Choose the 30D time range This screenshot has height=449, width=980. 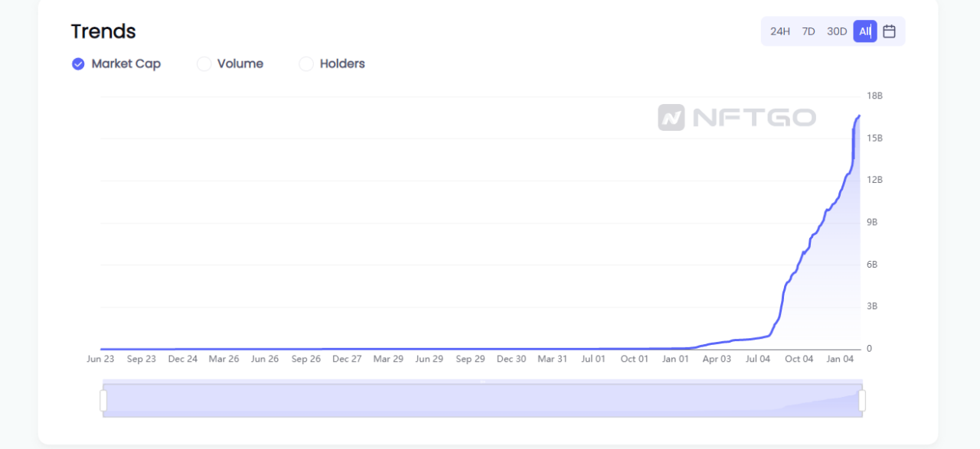coord(837,31)
